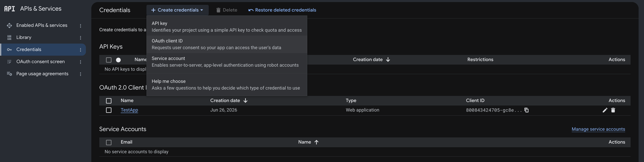644x162 pixels.
Task: Open the Credentials page in sidebar
Action: [29, 50]
